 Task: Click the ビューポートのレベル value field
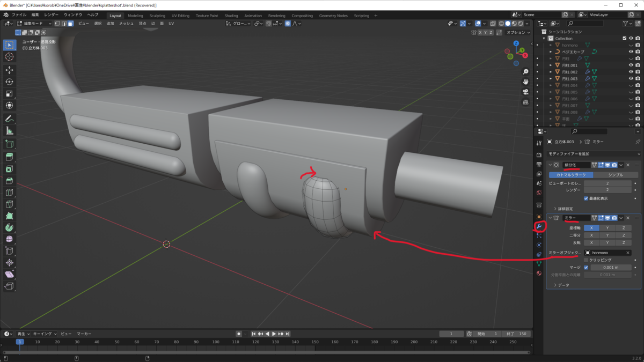608,183
